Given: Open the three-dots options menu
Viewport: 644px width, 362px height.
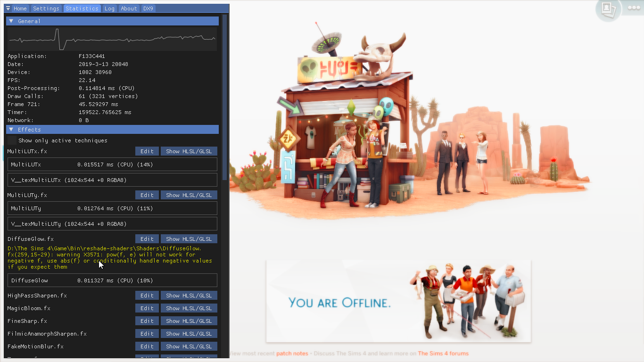Looking at the screenshot, I should pos(634,8).
